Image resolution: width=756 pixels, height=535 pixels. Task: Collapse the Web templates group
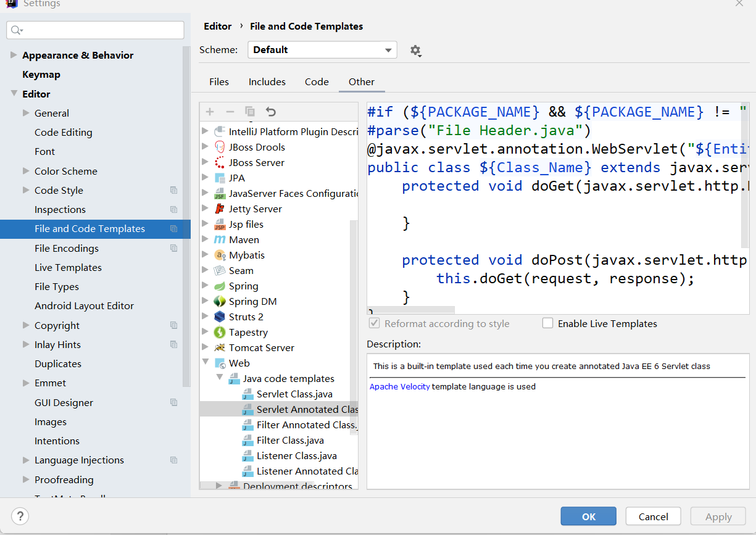(206, 363)
